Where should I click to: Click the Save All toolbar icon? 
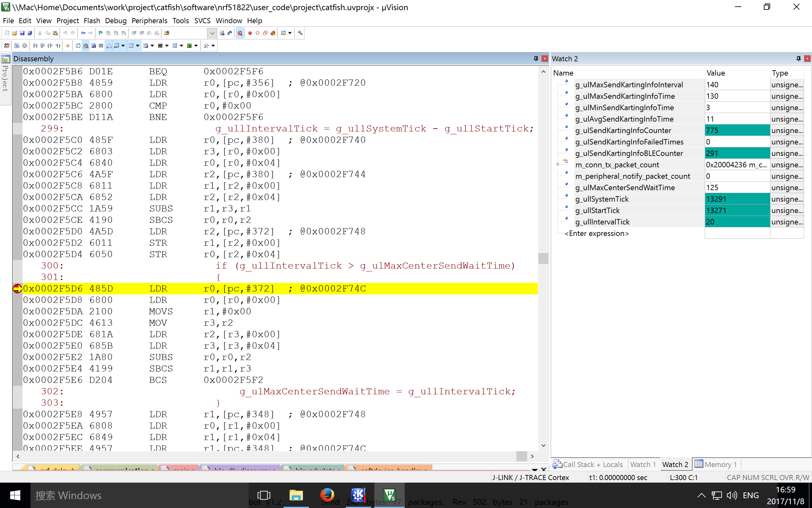(x=30, y=33)
